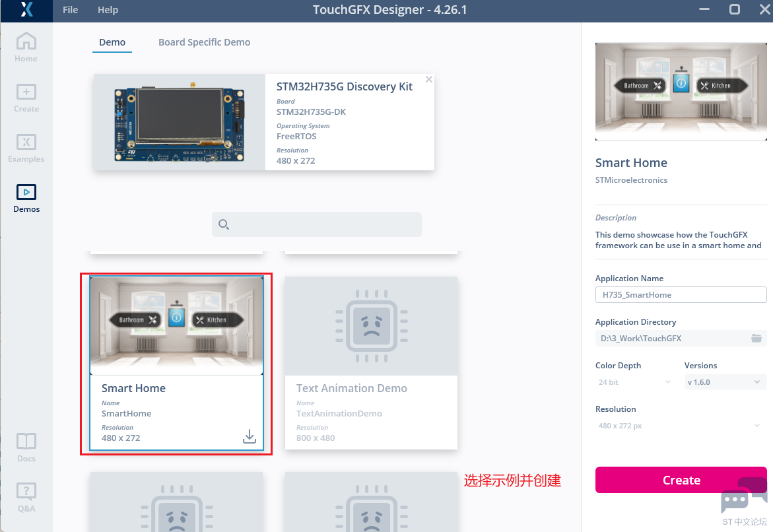This screenshot has height=532, width=773.
Task: Click the TouchGFX X logo
Action: [x=26, y=9]
